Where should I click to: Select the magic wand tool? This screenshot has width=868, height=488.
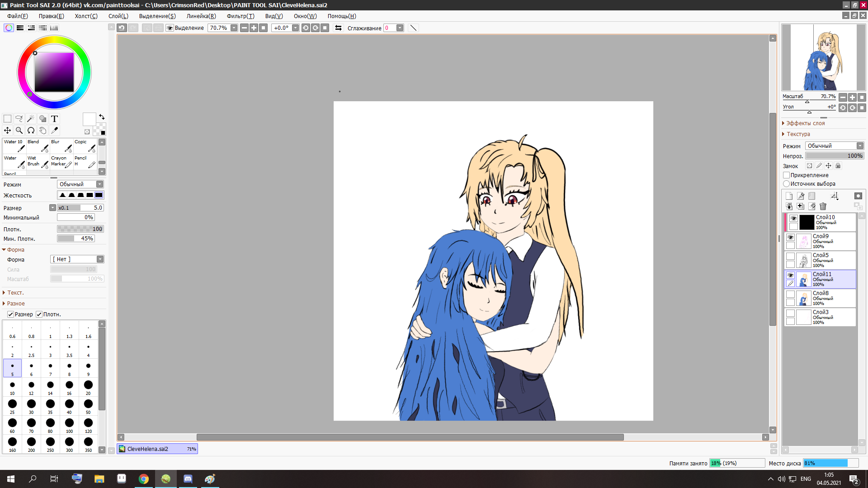pyautogui.click(x=31, y=119)
